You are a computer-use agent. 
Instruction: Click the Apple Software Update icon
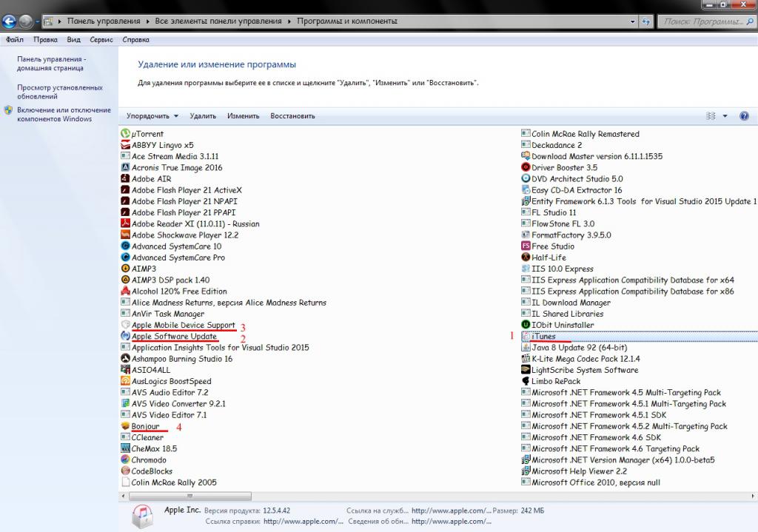pyautogui.click(x=125, y=337)
